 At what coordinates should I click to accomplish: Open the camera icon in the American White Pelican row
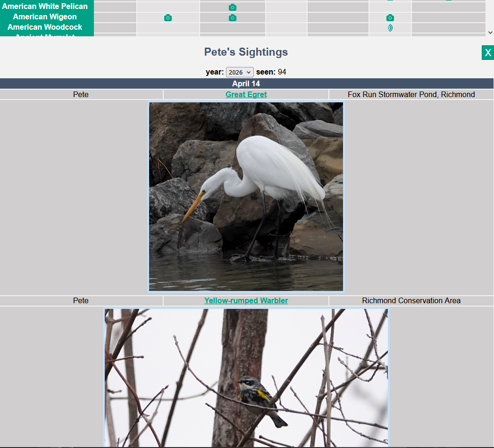[x=232, y=7]
